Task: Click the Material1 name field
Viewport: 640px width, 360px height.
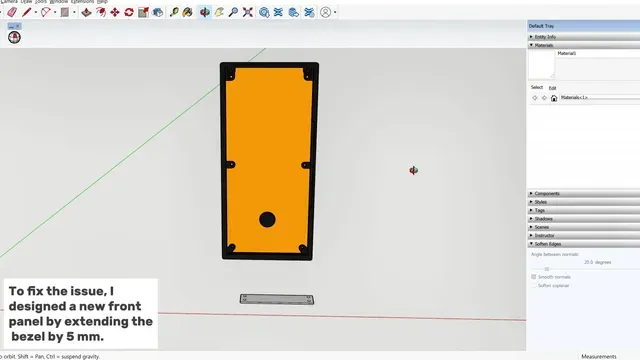Action: [x=598, y=53]
